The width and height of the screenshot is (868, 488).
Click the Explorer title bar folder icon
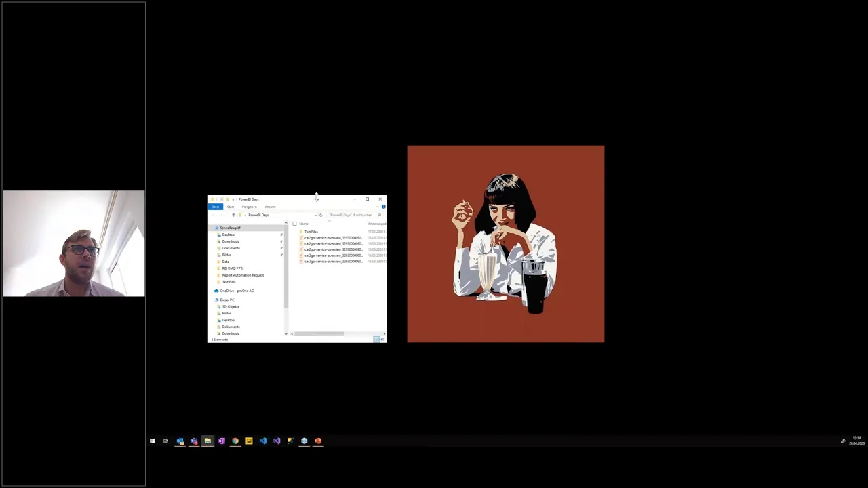pyautogui.click(x=212, y=199)
